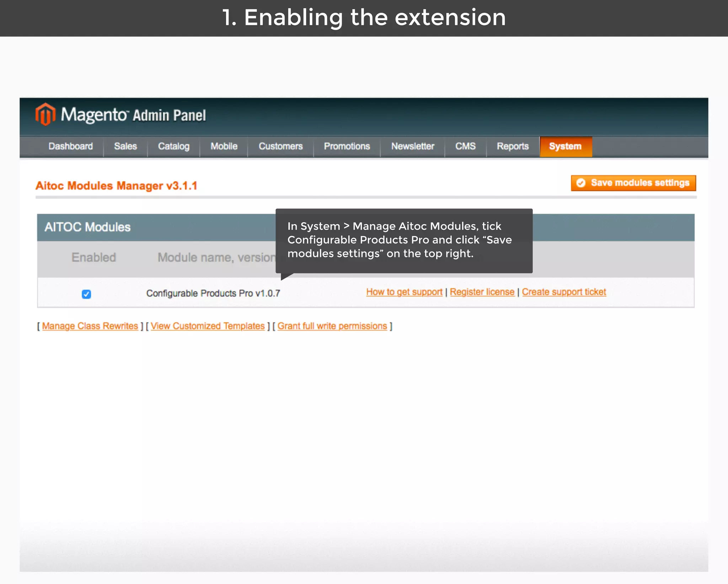Screen dimensions: 728x584
Task: Open the Newsletter menu
Action: click(x=413, y=146)
